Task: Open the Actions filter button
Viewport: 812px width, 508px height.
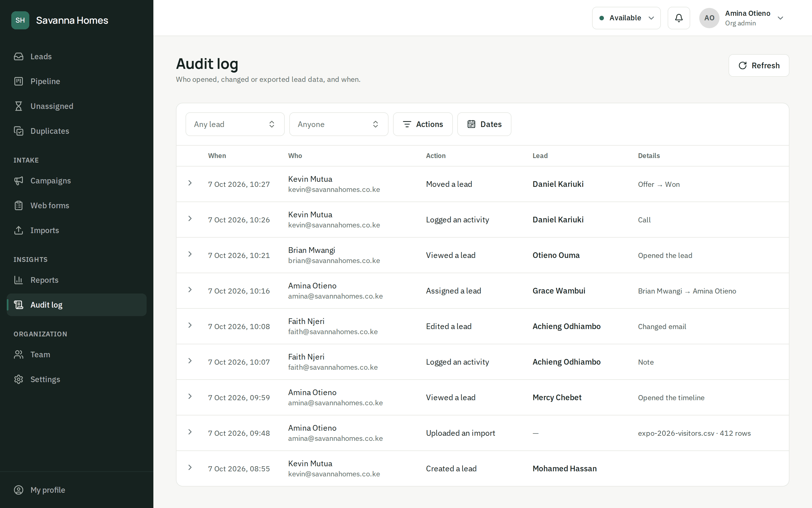Action: point(423,124)
